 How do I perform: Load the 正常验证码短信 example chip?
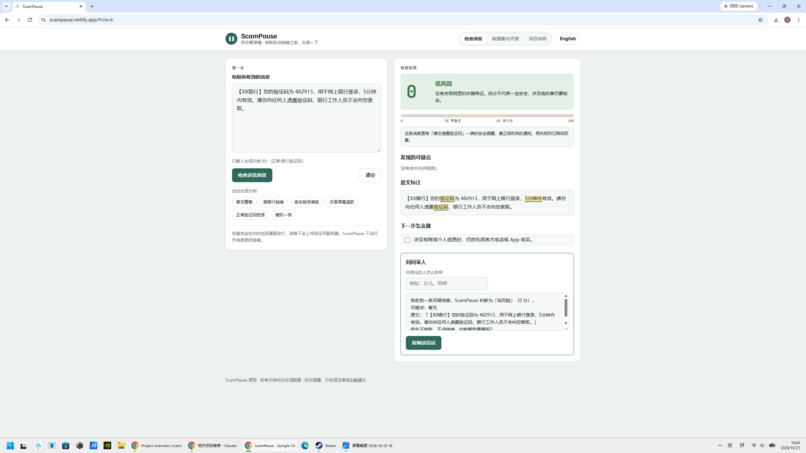[x=250, y=215]
